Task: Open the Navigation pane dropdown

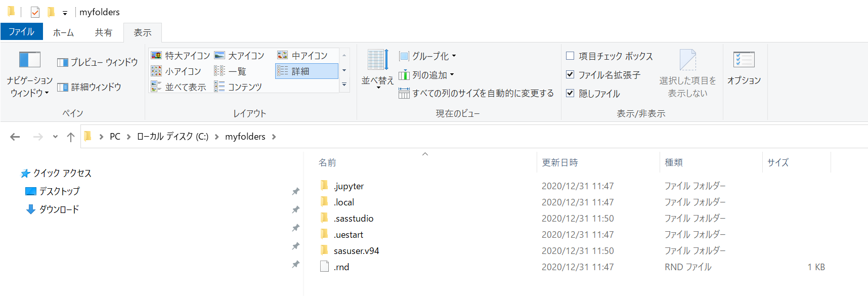Action: tap(29, 74)
